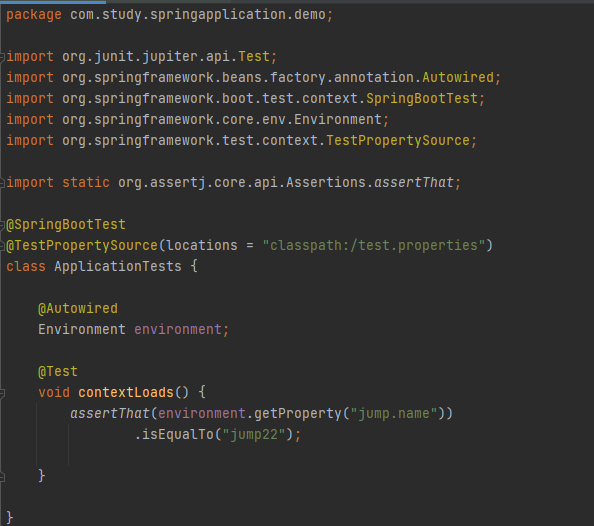Click method name contextLoads

pos(126,393)
